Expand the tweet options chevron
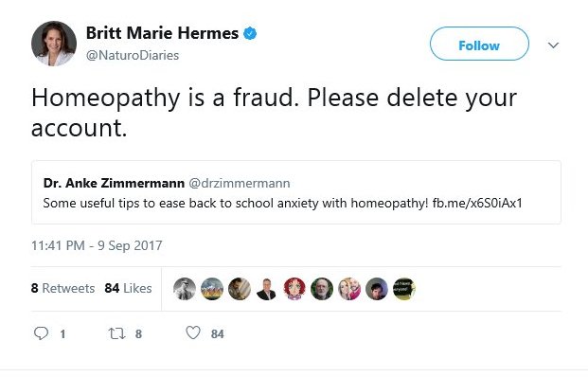Screen dimensions: 588x377 pos(553,45)
